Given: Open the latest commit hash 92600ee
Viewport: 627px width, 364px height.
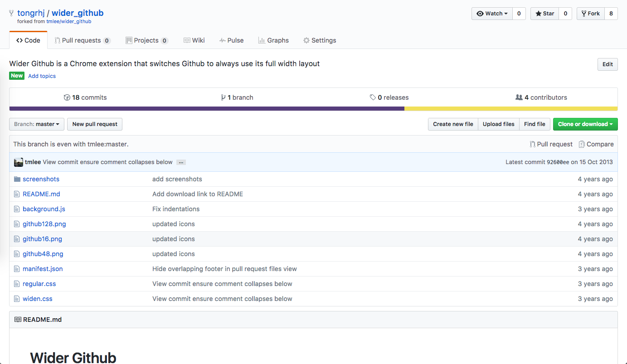Looking at the screenshot, I should point(558,162).
